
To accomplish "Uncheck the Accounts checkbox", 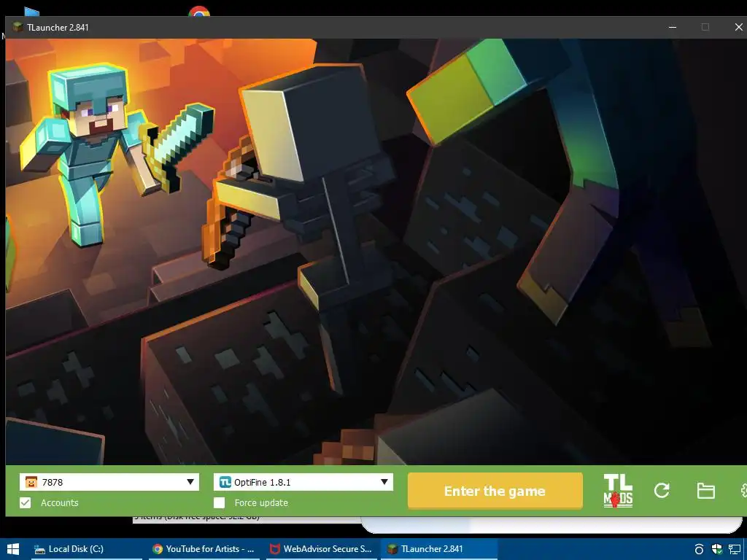I will [x=26, y=503].
